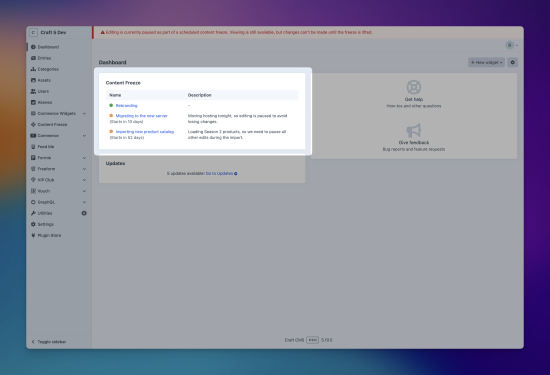Viewport: 550px width, 375px height.
Task: Click the dashboard settings gear button
Action: click(512, 62)
